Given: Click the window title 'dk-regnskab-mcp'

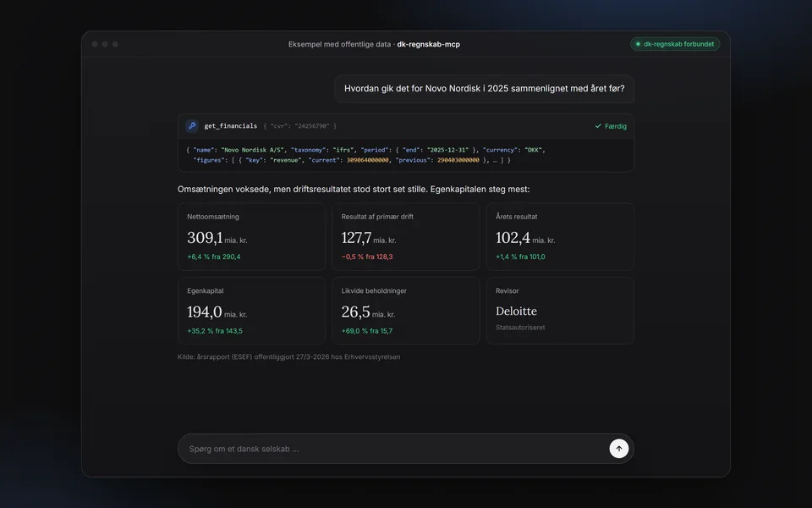Looking at the screenshot, I should click(428, 44).
